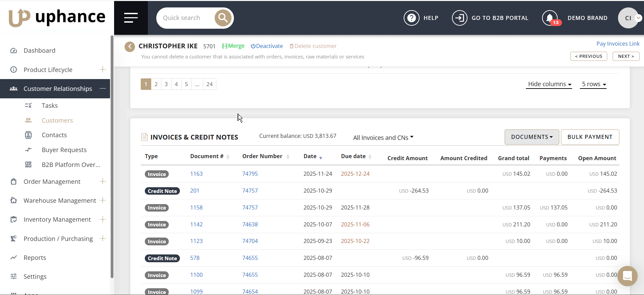Viewport: 644px width, 295px height.
Task: Select Contacts in the sidebar
Action: click(54, 135)
